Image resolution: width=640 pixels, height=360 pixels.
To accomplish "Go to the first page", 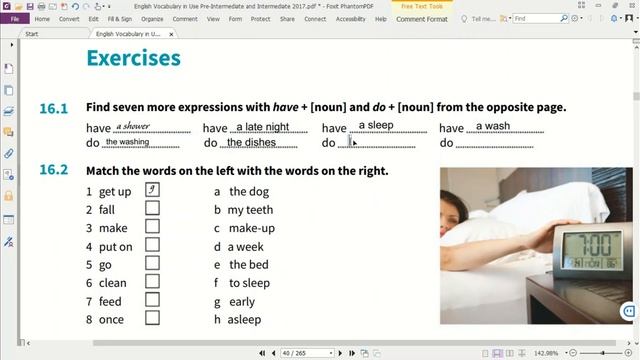I will click(x=262, y=353).
